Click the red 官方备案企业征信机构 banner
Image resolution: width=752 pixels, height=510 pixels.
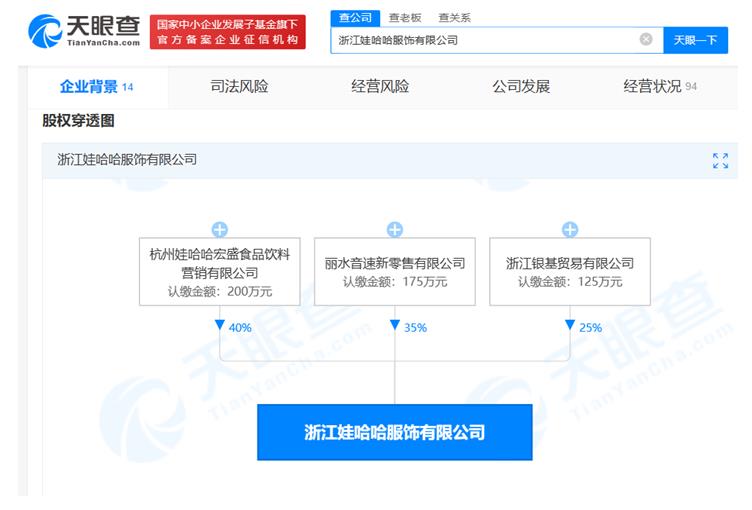(x=227, y=32)
